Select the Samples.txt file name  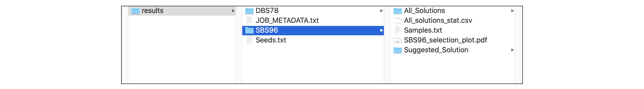(423, 30)
